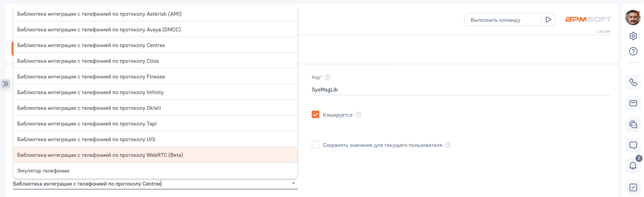The image size is (644, 197).
Task: Open the chat conversations icon
Action: [x=633, y=124]
